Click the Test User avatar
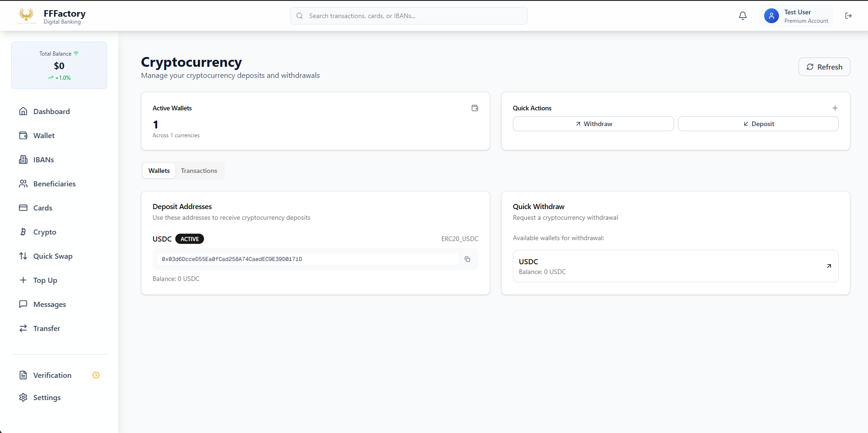 pyautogui.click(x=771, y=16)
